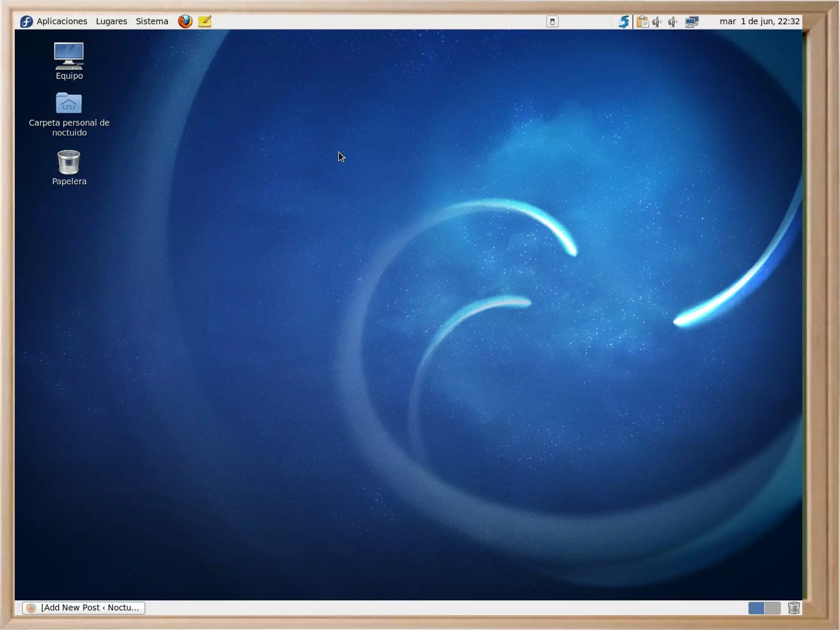The width and height of the screenshot is (840, 630).
Task: Switch to the first workspace
Action: pyautogui.click(x=756, y=608)
